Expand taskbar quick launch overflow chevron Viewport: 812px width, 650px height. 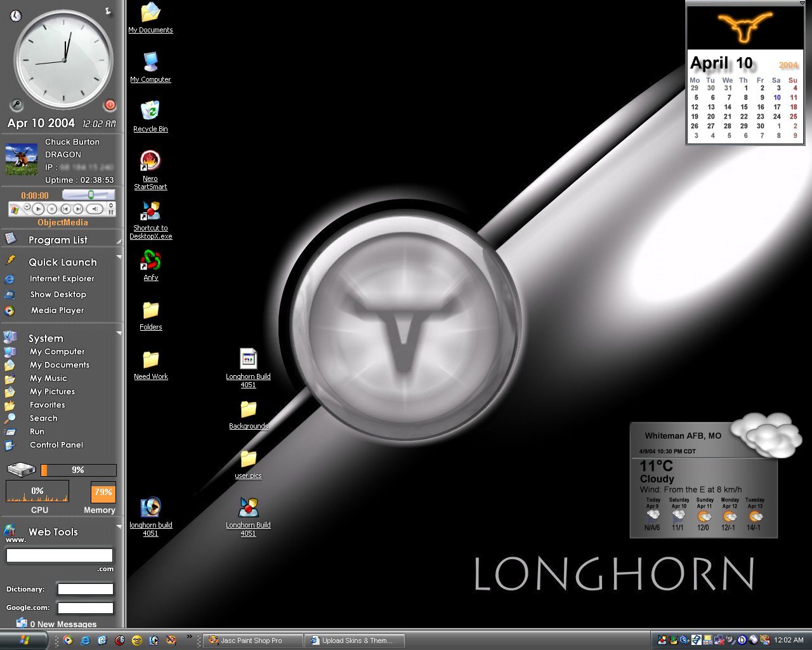[x=189, y=636]
